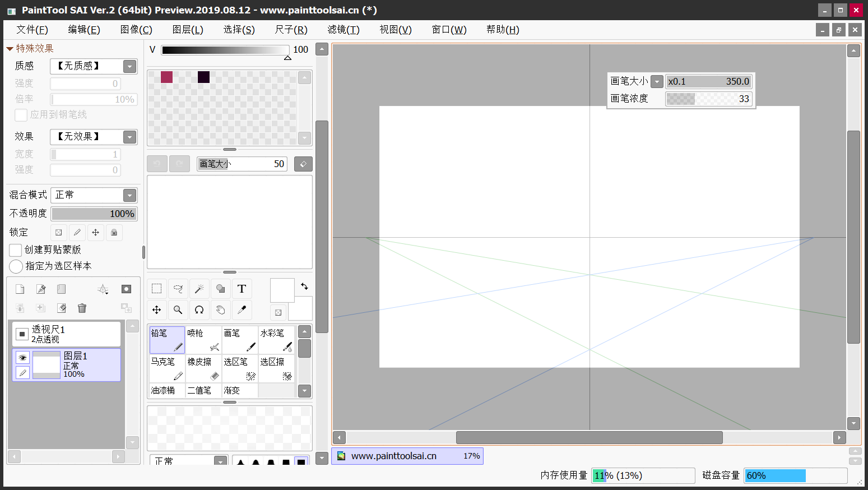Delete the selected layer with trash icon
This screenshot has width=868, height=490.
point(82,308)
